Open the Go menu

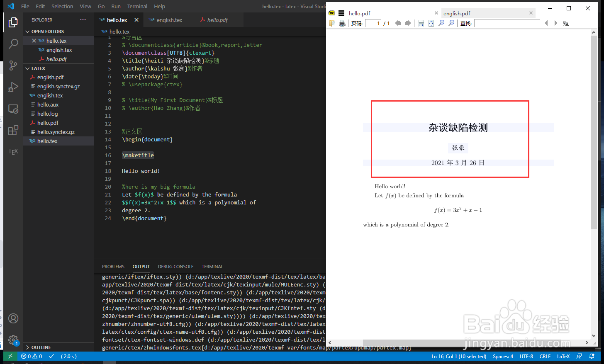tap(101, 6)
